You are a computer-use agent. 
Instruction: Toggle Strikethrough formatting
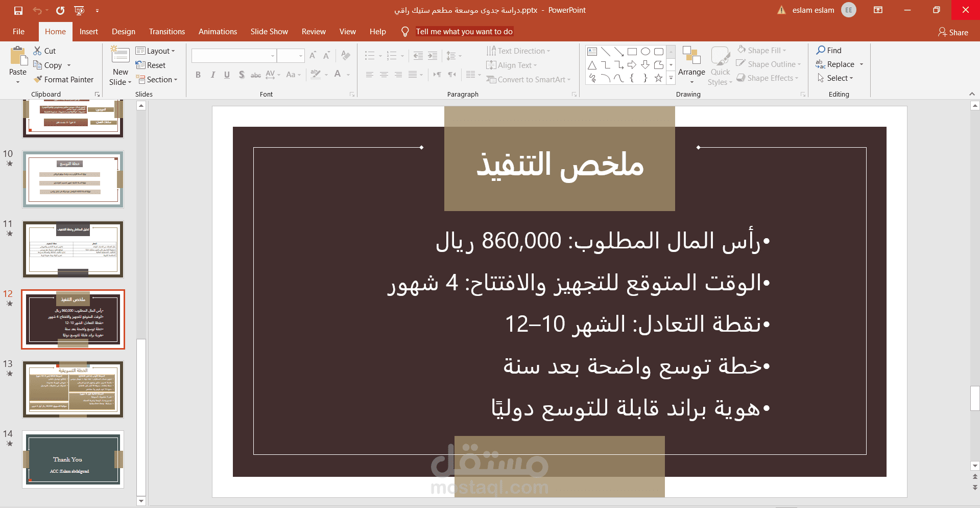[x=256, y=75]
